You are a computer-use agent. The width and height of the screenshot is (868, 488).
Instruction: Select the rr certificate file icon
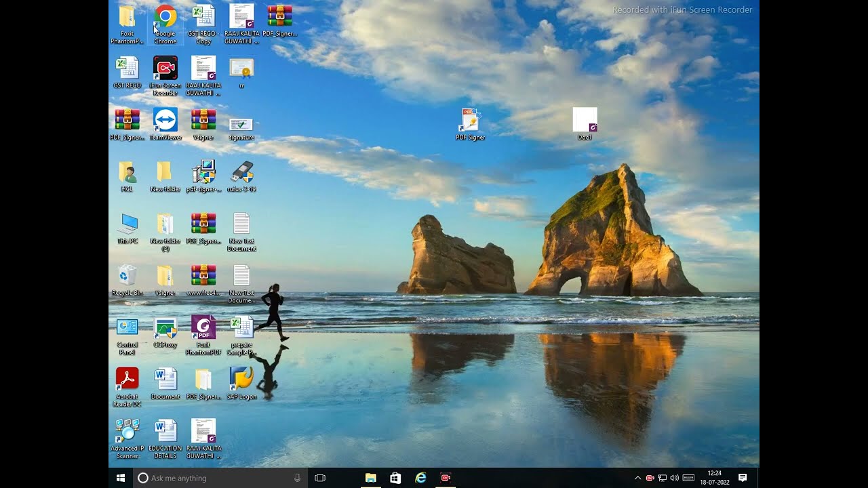point(241,73)
